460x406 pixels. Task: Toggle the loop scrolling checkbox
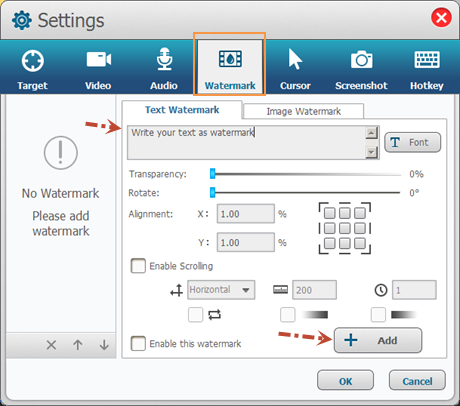[x=195, y=315]
